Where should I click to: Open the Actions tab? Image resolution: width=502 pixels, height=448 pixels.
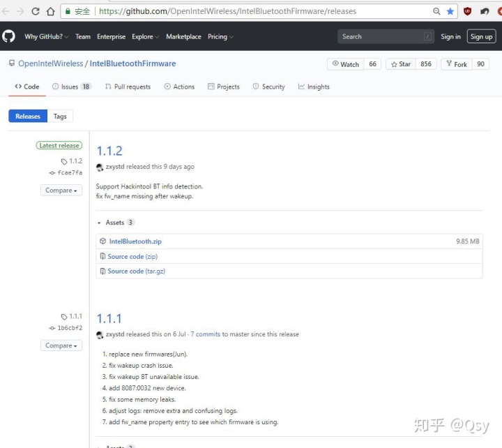pos(179,87)
